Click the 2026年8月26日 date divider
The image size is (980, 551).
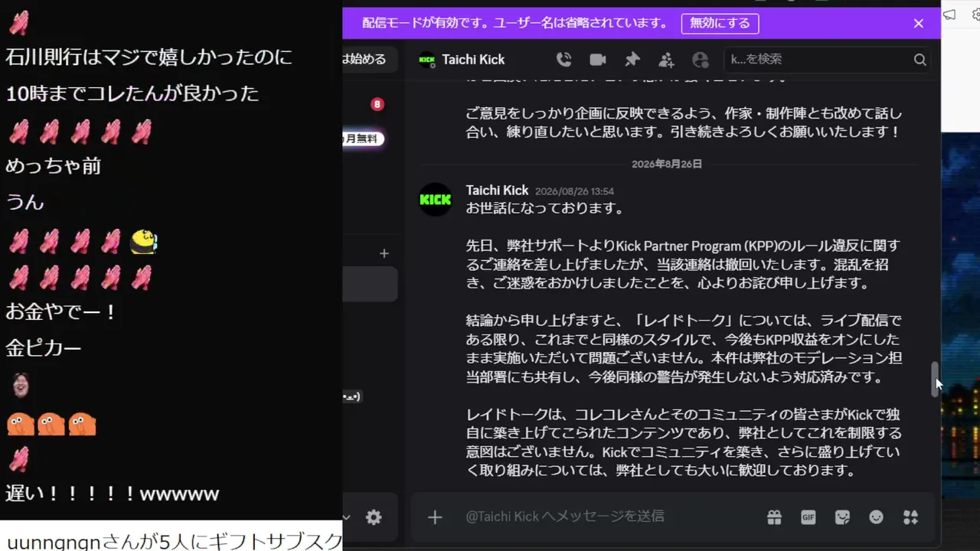(667, 164)
